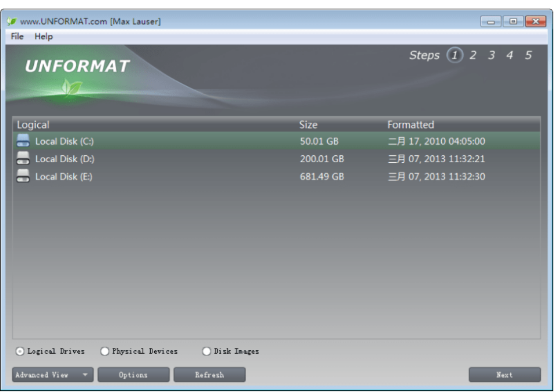554x392 pixels.
Task: Select the Disk Images radio button
Action: tap(207, 351)
